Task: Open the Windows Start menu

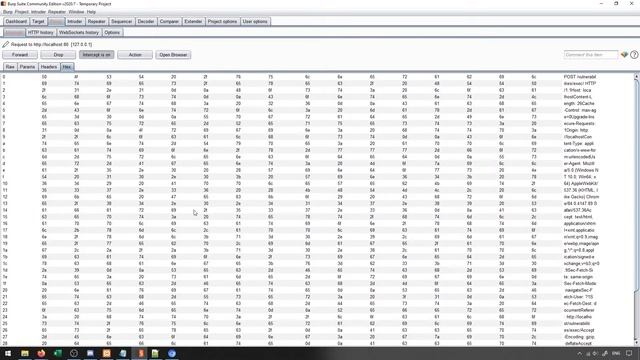Action: [x=8, y=353]
